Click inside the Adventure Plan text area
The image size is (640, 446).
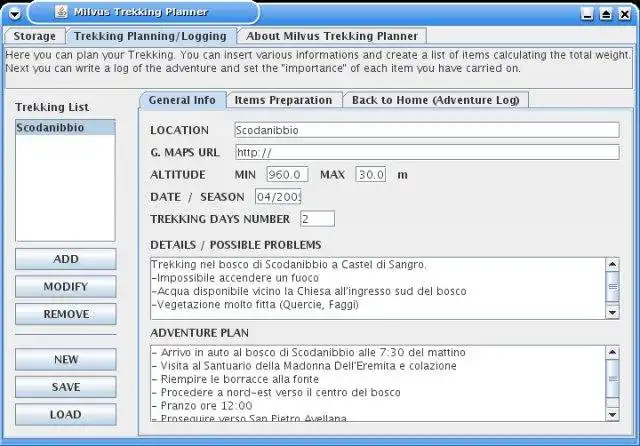pos(378,384)
